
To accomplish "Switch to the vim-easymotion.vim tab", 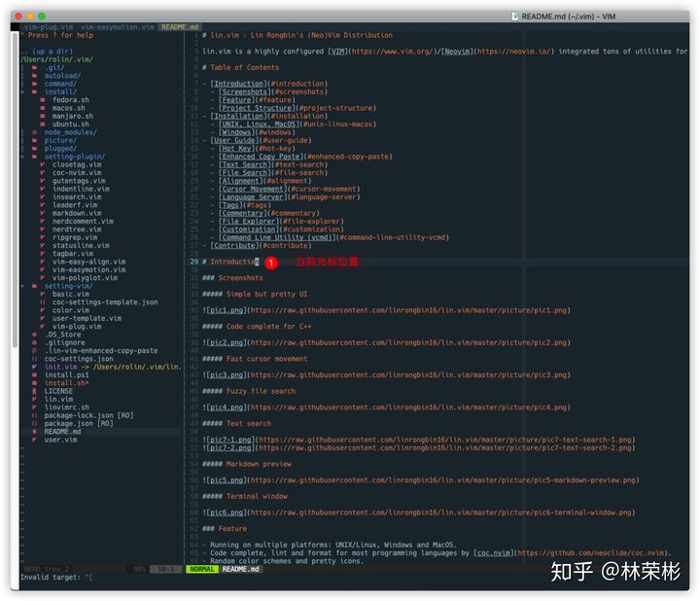I will point(118,27).
